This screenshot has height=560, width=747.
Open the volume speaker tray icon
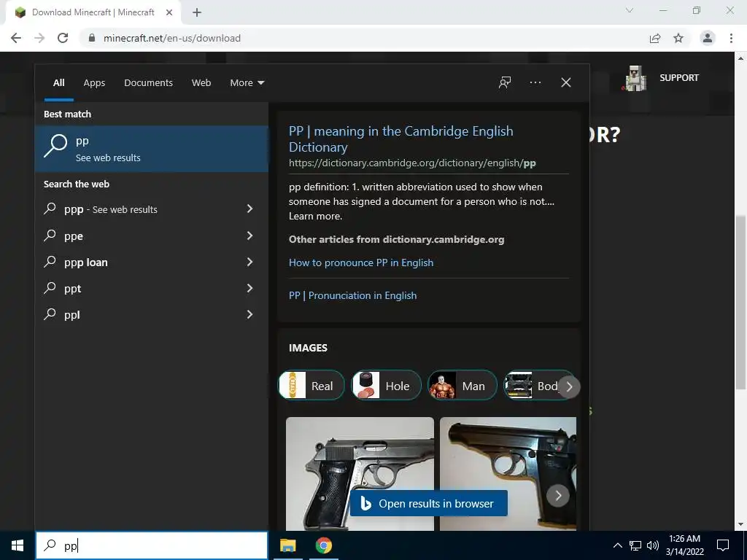(653, 545)
